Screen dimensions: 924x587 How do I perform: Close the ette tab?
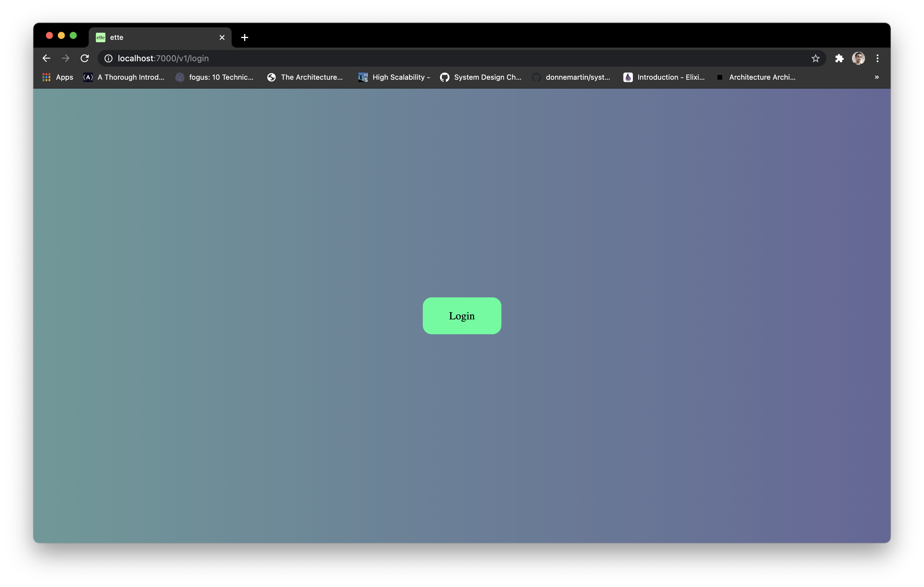click(x=222, y=37)
